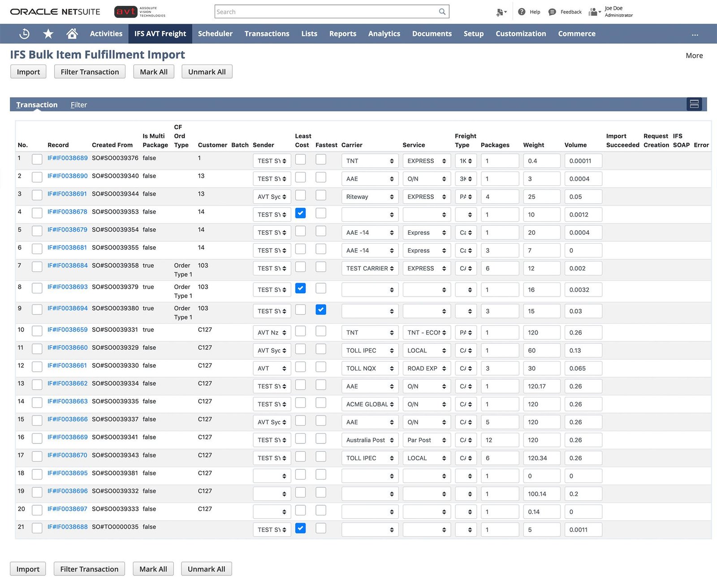Click the Created From value SO#TO0000035

pyautogui.click(x=115, y=527)
